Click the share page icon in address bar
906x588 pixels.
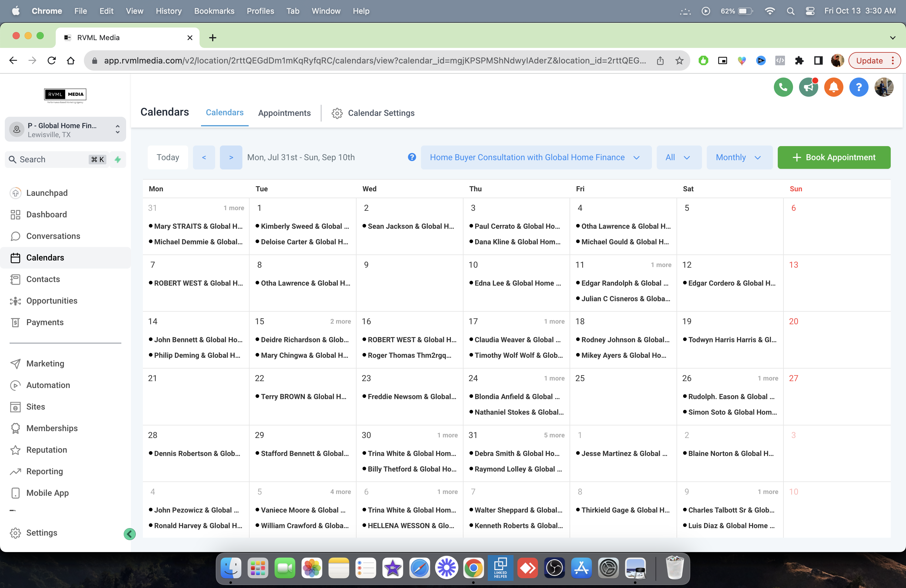[660, 60]
